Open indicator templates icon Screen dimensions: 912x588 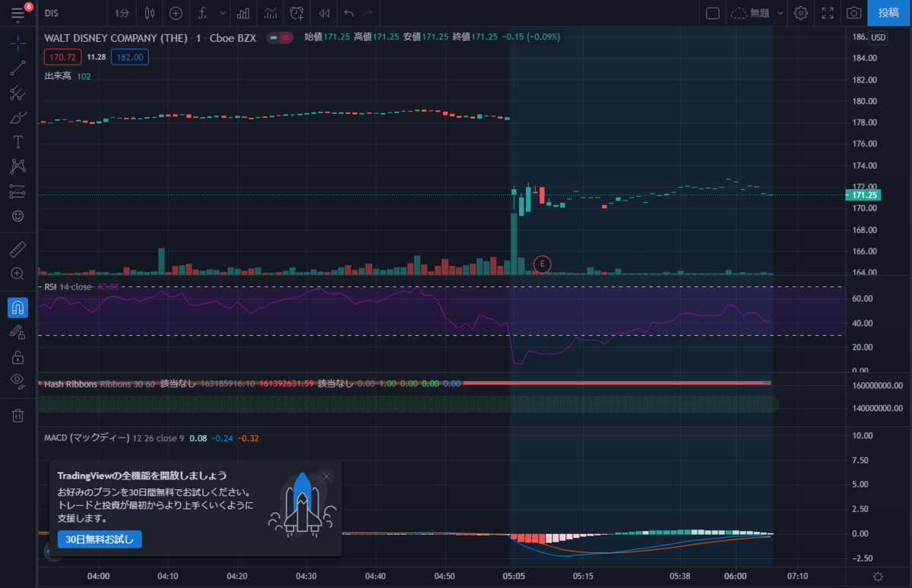pyautogui.click(x=271, y=13)
